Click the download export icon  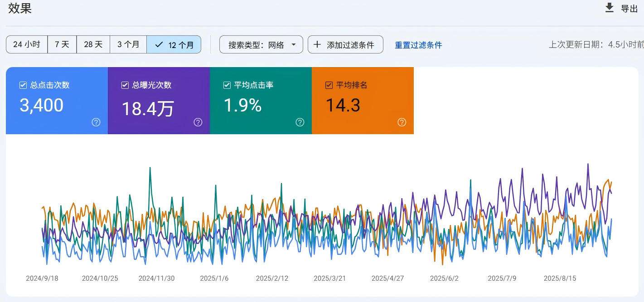[x=610, y=8]
